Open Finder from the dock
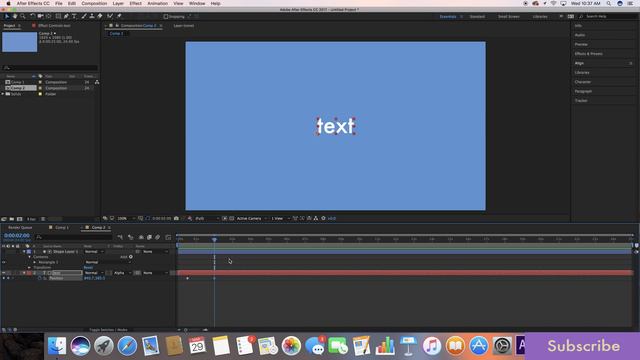 [x=57, y=346]
